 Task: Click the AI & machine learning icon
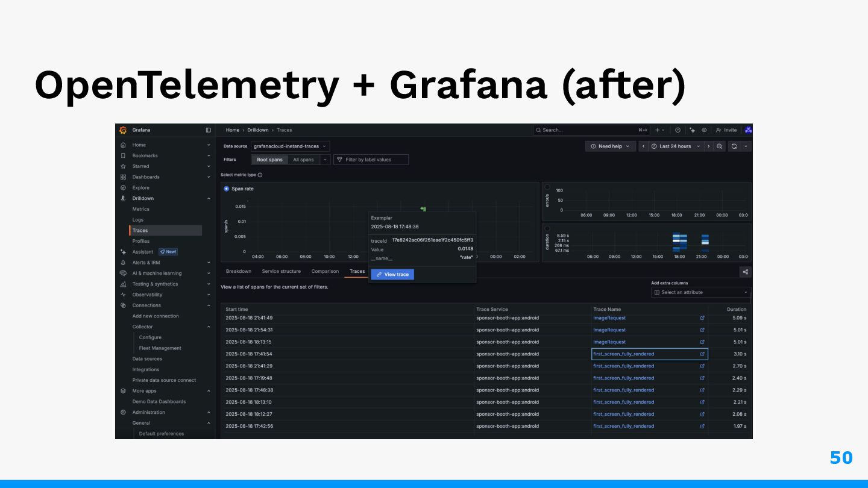click(123, 273)
